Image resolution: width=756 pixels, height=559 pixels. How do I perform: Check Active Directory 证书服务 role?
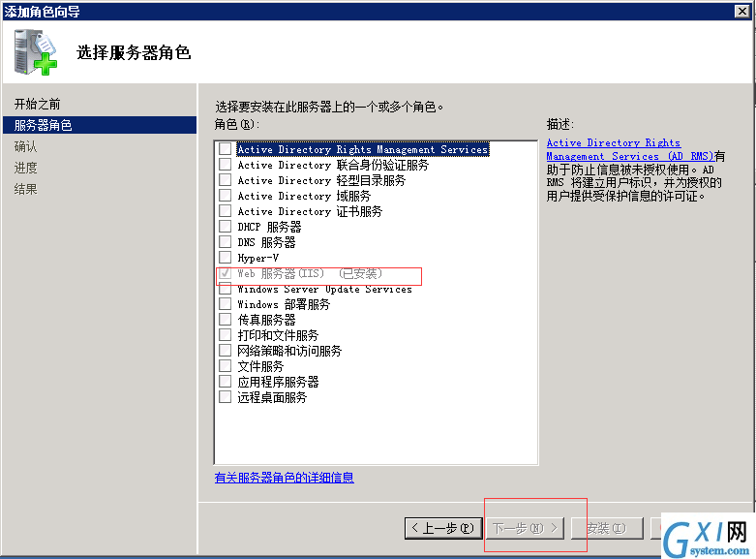[226, 210]
